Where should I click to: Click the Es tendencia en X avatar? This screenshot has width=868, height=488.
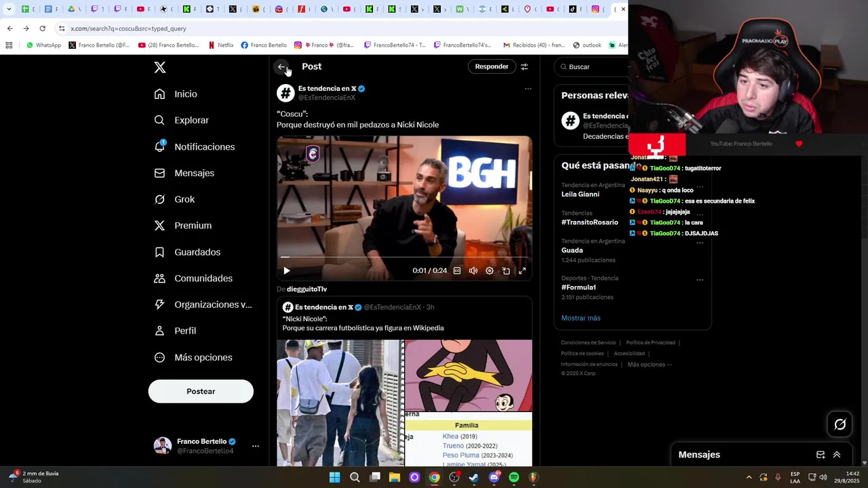[285, 93]
